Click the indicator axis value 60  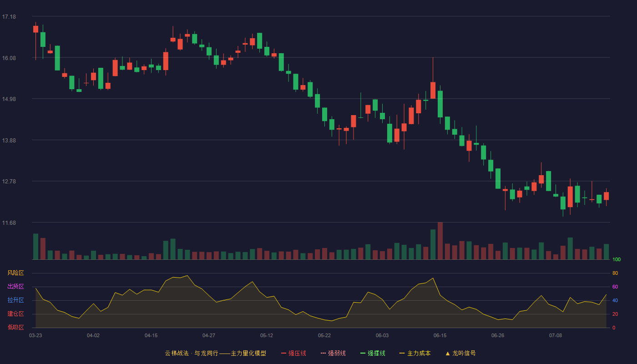(x=615, y=287)
